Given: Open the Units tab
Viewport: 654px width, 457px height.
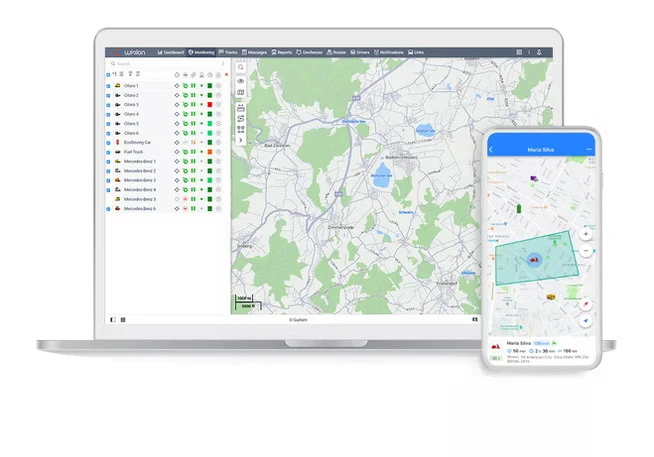Looking at the screenshot, I should pos(416,52).
